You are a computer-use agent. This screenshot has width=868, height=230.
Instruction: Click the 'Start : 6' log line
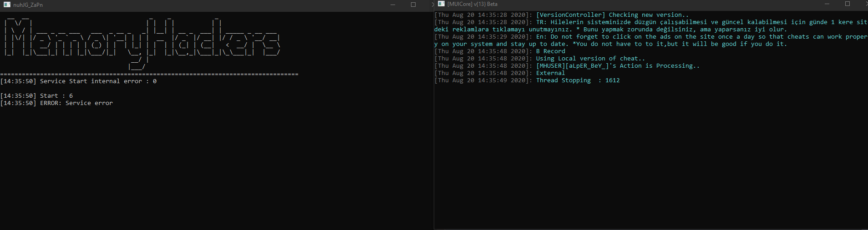coord(36,96)
